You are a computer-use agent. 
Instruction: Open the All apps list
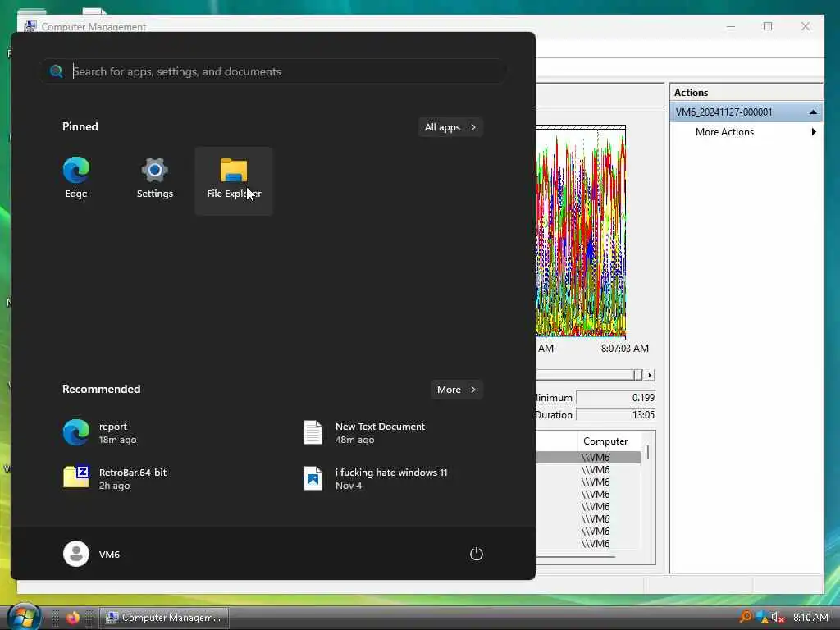(x=450, y=127)
